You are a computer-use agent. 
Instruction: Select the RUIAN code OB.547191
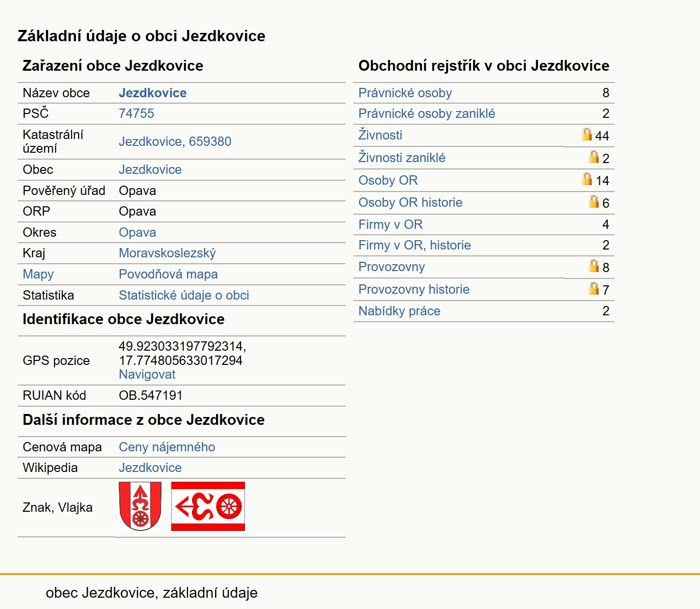click(151, 395)
